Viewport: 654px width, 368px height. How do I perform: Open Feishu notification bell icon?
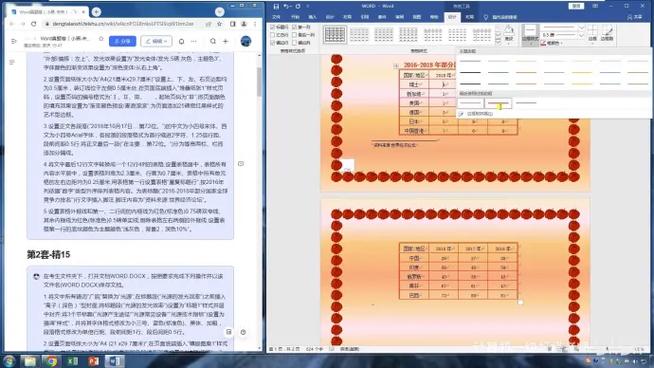(181, 41)
